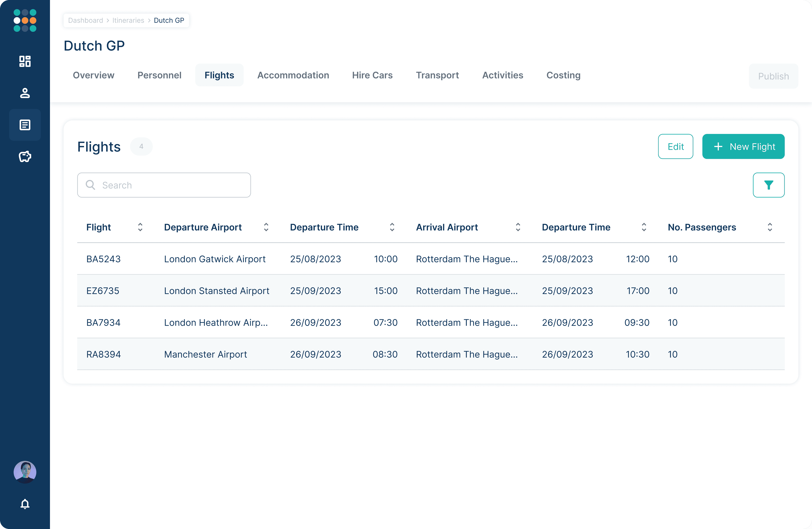Select the itineraries document icon in sidebar
The image size is (812, 529).
pyautogui.click(x=25, y=125)
